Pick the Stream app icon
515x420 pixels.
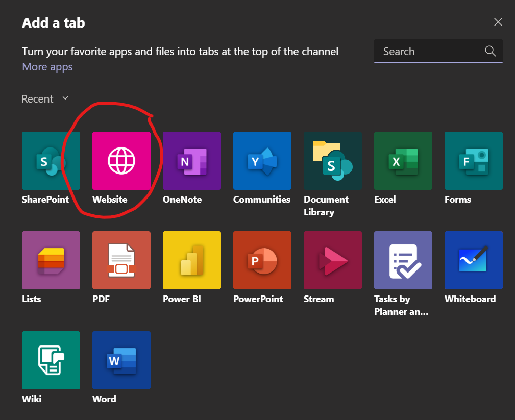click(x=333, y=260)
